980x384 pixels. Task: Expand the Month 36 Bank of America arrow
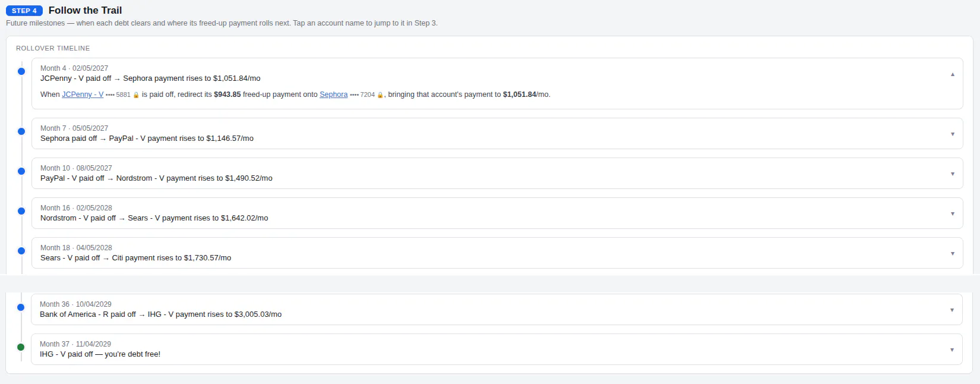pos(951,310)
